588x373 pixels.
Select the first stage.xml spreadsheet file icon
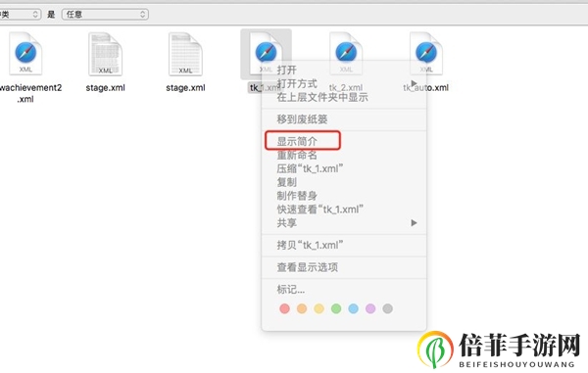105,54
